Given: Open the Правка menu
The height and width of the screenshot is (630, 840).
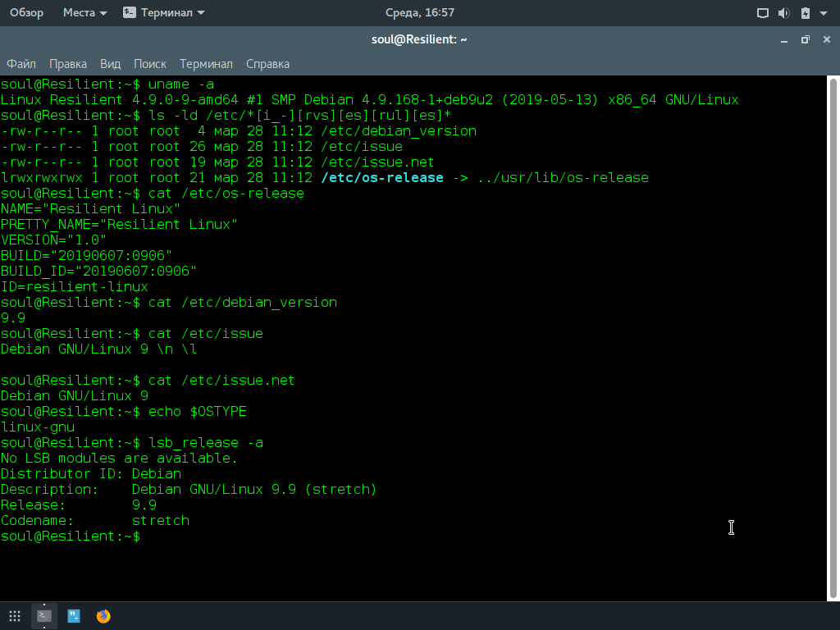Looking at the screenshot, I should (x=68, y=64).
